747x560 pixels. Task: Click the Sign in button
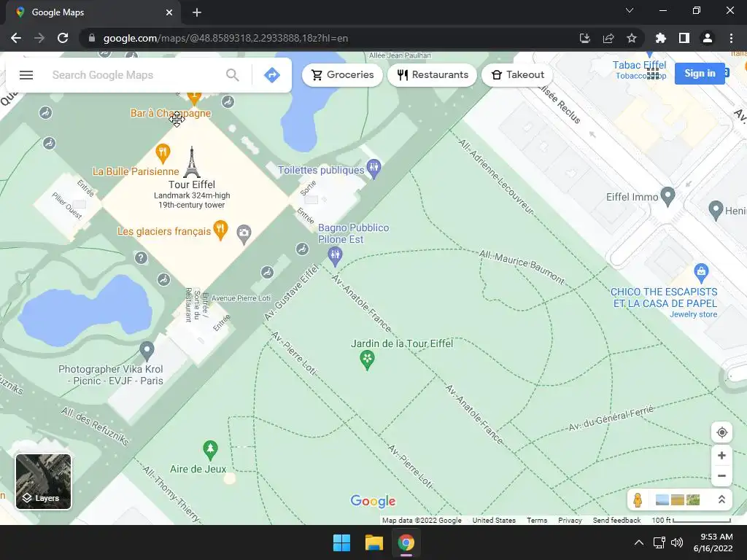(700, 74)
